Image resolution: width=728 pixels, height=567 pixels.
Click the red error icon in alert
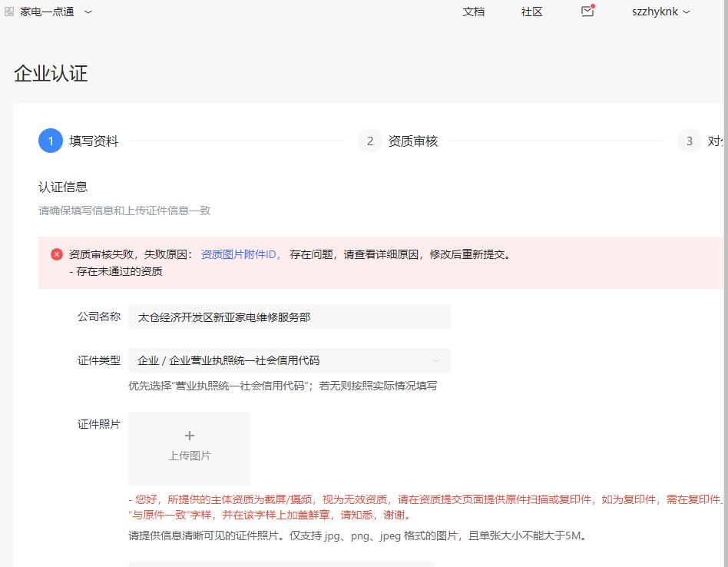[57, 254]
